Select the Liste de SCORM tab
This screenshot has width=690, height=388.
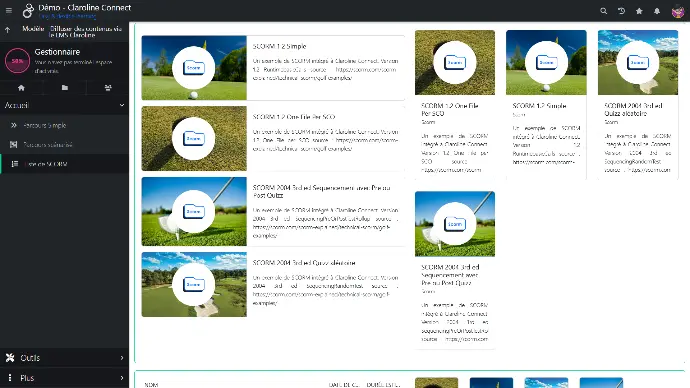pos(64,164)
